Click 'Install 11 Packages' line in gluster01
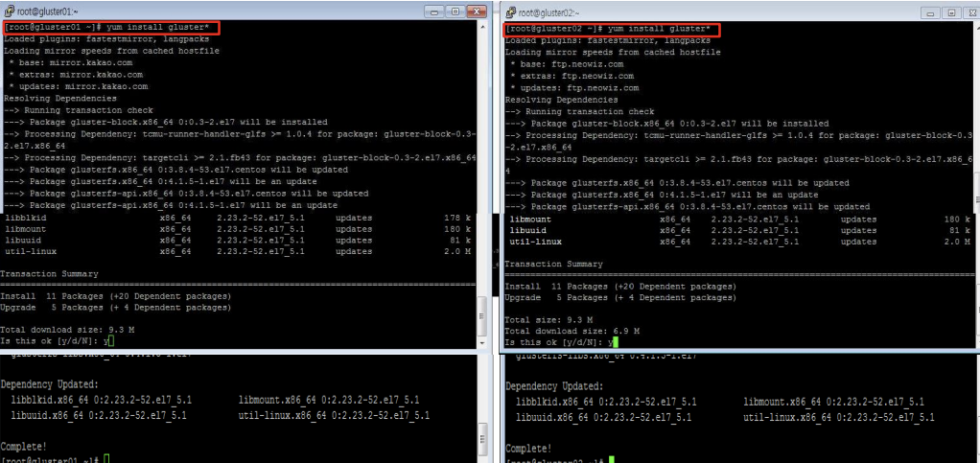The image size is (980, 463). click(x=116, y=295)
